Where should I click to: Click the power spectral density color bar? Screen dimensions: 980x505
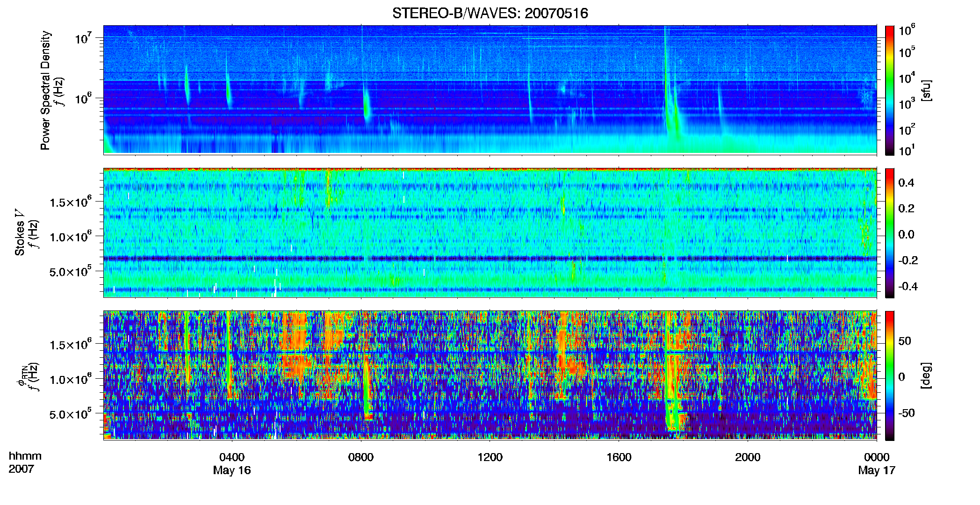(890, 90)
